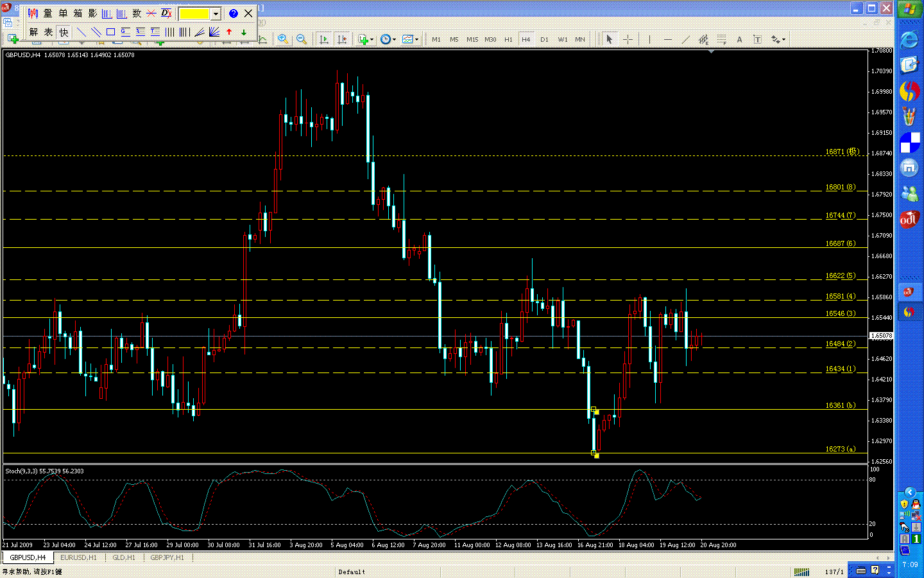This screenshot has width=924, height=578.
Task: Switch to EURUSD,H1 chart tab
Action: pos(78,557)
